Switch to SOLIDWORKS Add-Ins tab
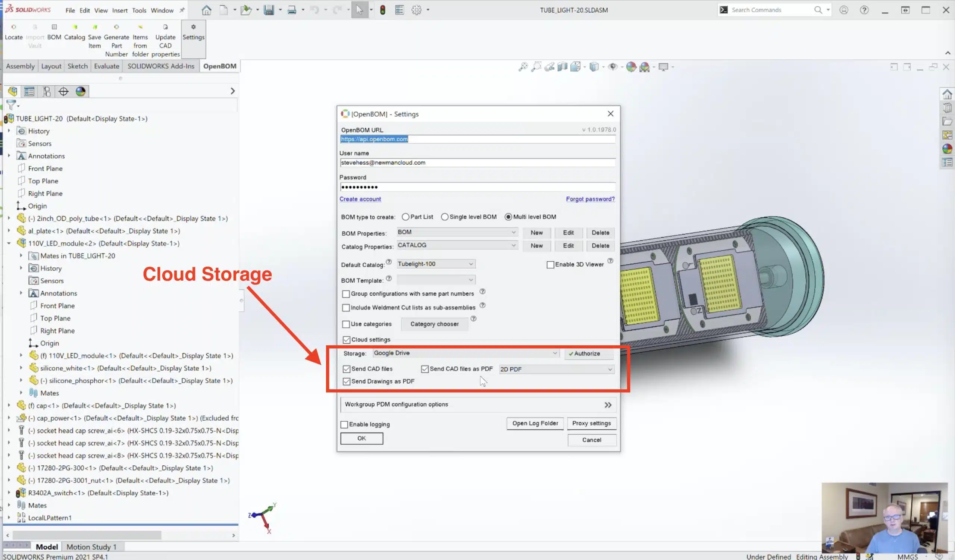The image size is (955, 560). [x=161, y=66]
